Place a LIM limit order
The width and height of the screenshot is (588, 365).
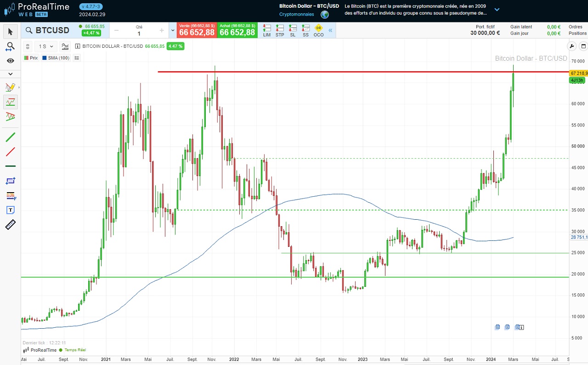pyautogui.click(x=267, y=31)
